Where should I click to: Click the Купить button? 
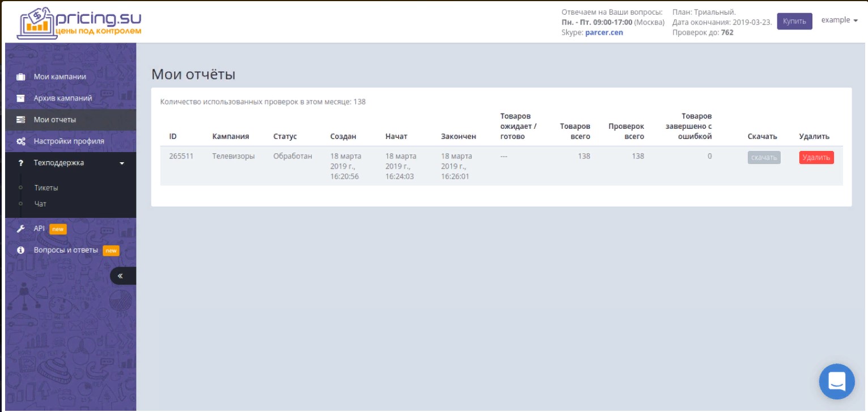pos(794,21)
